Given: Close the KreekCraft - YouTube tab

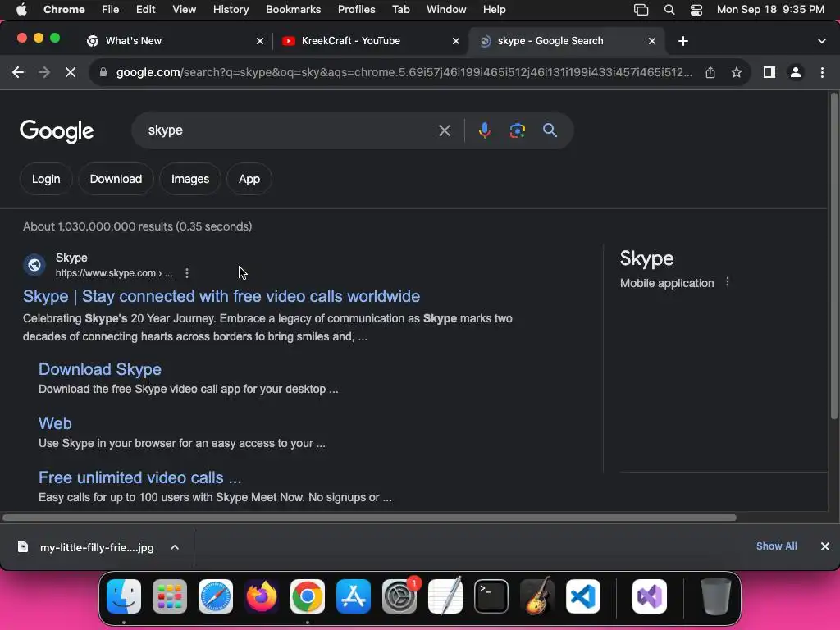Looking at the screenshot, I should (456, 41).
